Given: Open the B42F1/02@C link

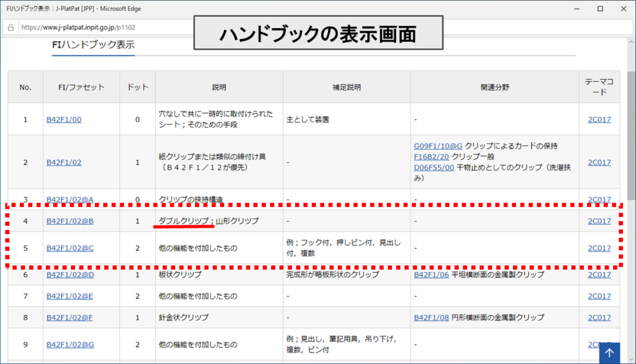Looking at the screenshot, I should pyautogui.click(x=70, y=248).
